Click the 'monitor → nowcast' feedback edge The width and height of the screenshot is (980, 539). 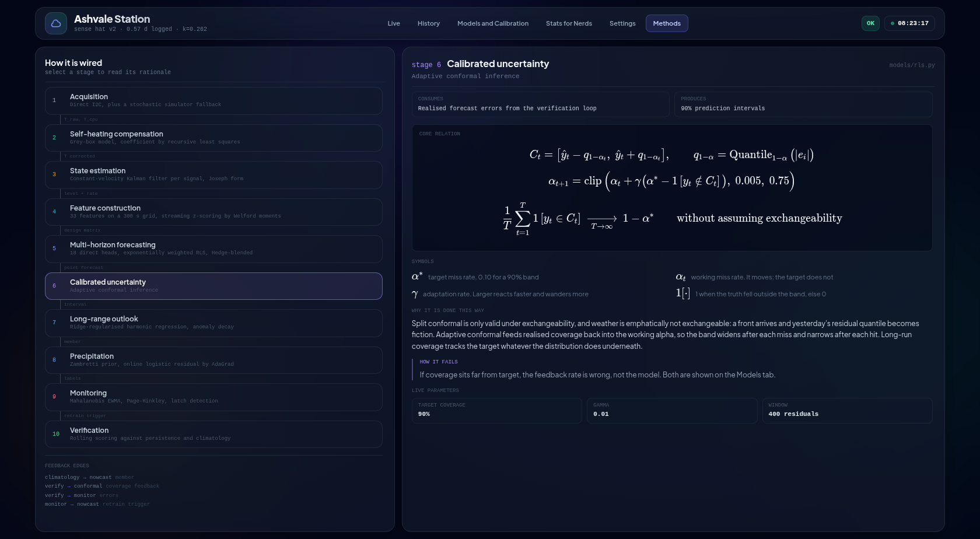pos(97,504)
